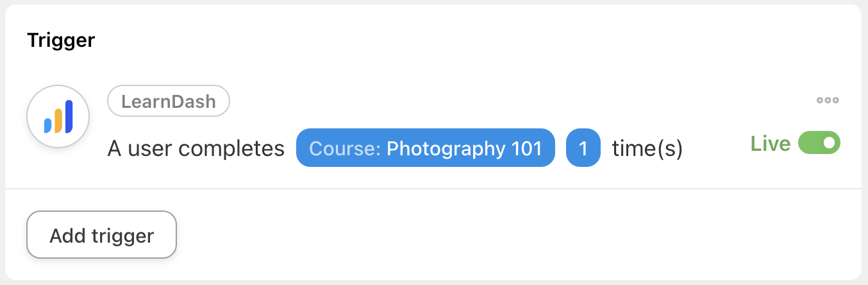Click the "Course:" prefix in blue pill
The image size is (868, 285).
click(345, 148)
